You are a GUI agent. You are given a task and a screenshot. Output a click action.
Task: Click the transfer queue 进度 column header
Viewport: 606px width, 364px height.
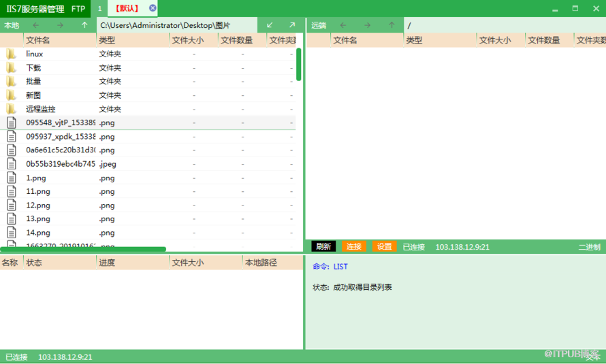(x=133, y=263)
